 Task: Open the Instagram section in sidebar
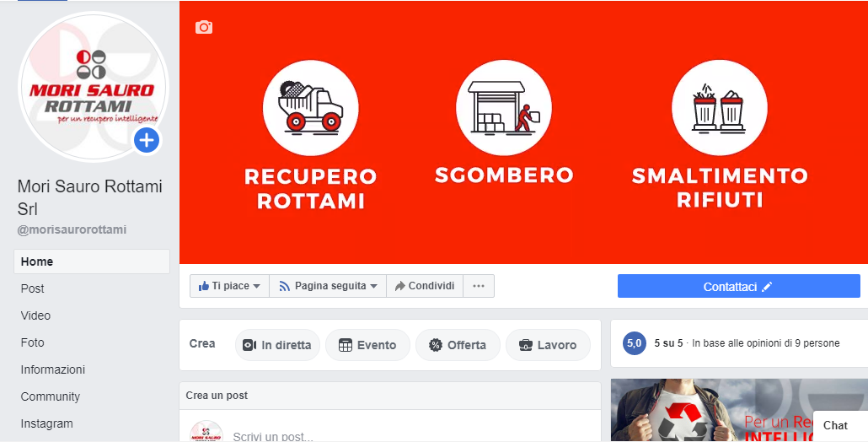coord(92,423)
